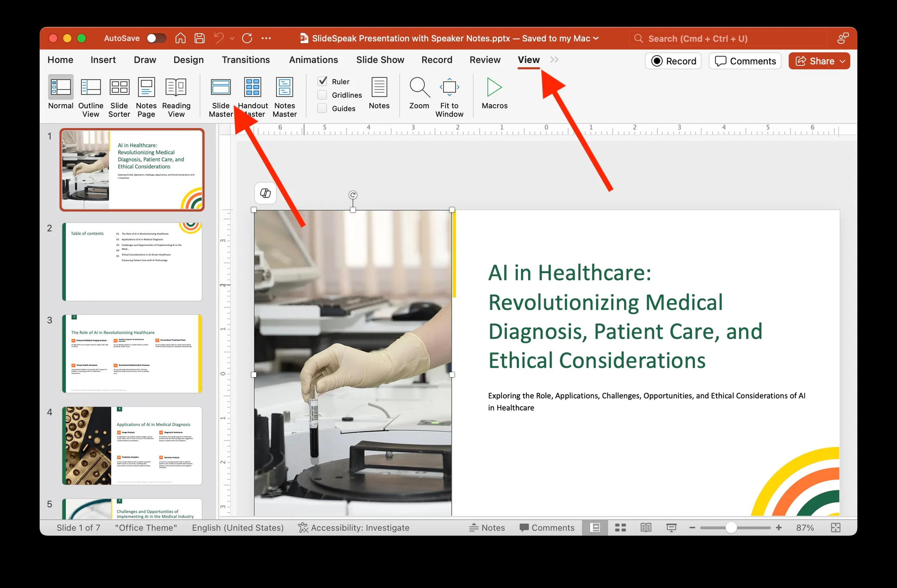Image resolution: width=897 pixels, height=588 pixels.
Task: Toggle the AutoSave switch
Action: (157, 38)
